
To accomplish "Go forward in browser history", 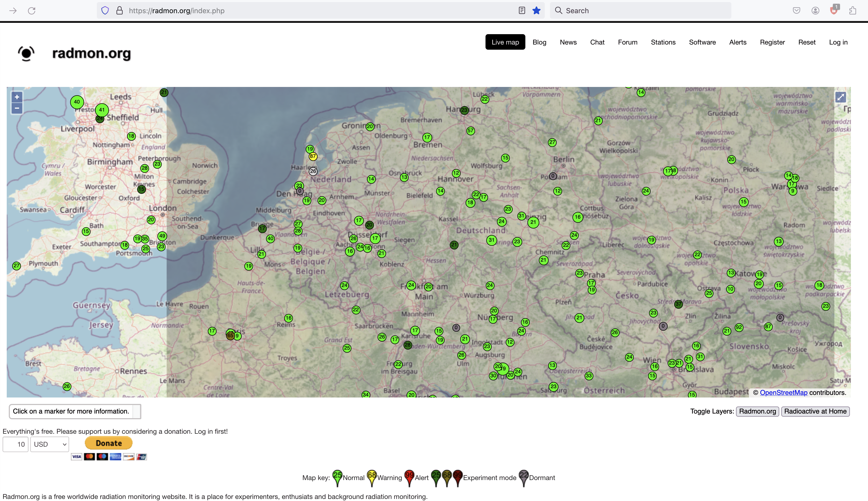I will click(13, 11).
